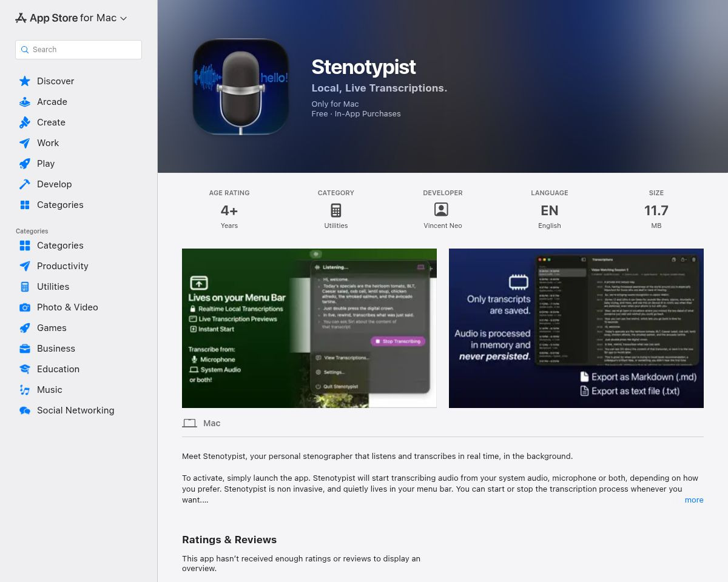The height and width of the screenshot is (582, 728).
Task: Go to the Arcade section
Action: 52,102
